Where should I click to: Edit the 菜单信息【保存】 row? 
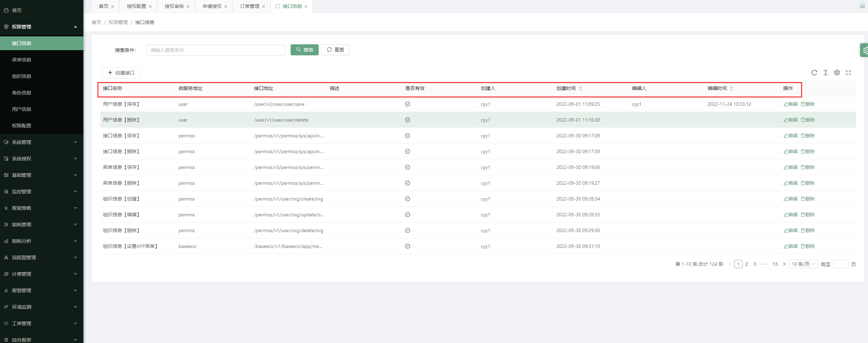[790, 168]
